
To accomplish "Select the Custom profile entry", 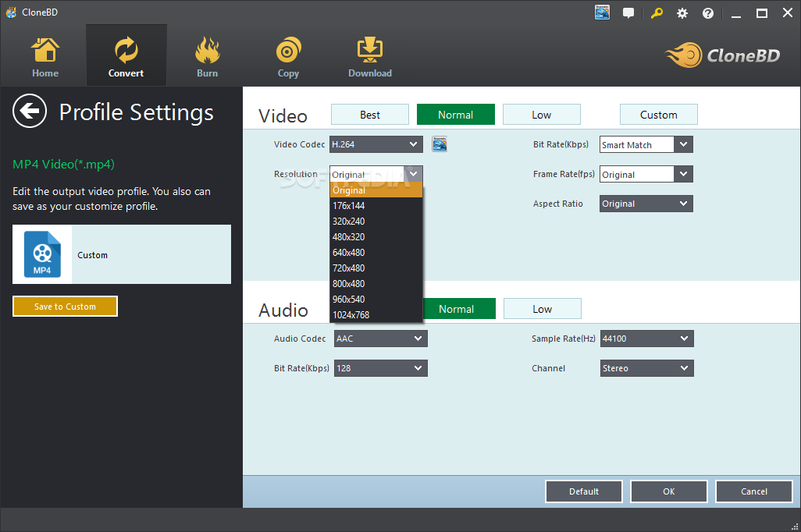I will click(x=122, y=254).
